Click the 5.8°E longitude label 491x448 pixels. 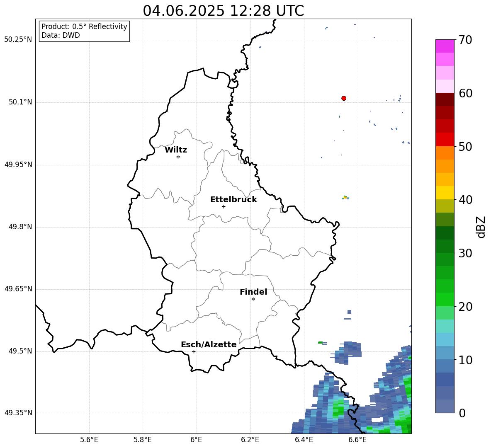pyautogui.click(x=143, y=440)
